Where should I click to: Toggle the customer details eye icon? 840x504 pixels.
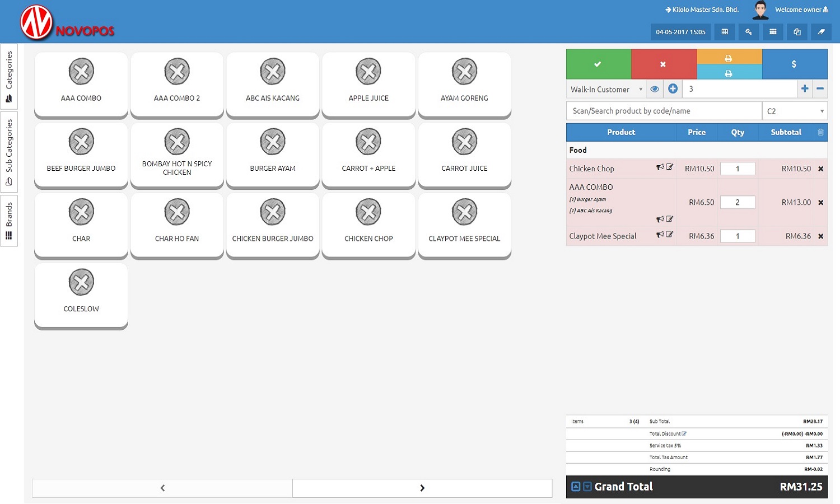pyautogui.click(x=654, y=89)
